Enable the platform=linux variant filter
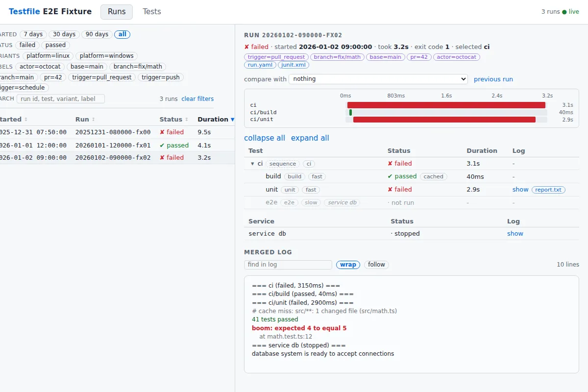Image resolution: width=588 pixels, height=392 pixels. pos(48,56)
